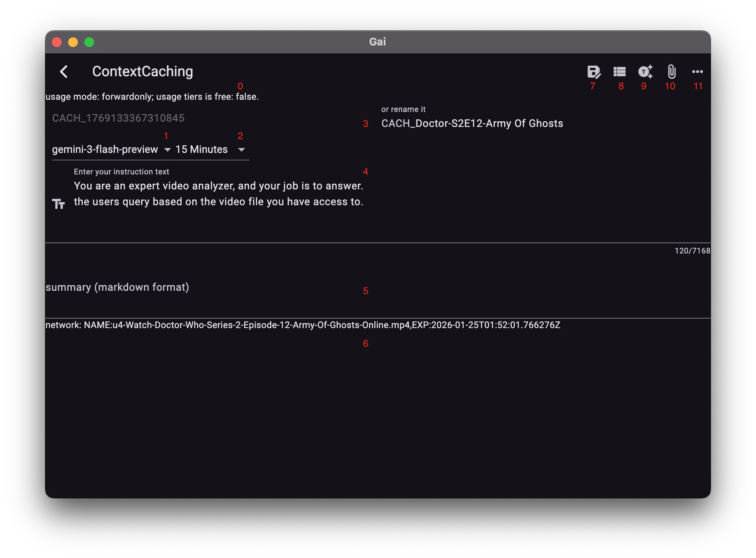Select the Doctor-Who network file entry
The width and height of the screenshot is (756, 558).
point(302,324)
